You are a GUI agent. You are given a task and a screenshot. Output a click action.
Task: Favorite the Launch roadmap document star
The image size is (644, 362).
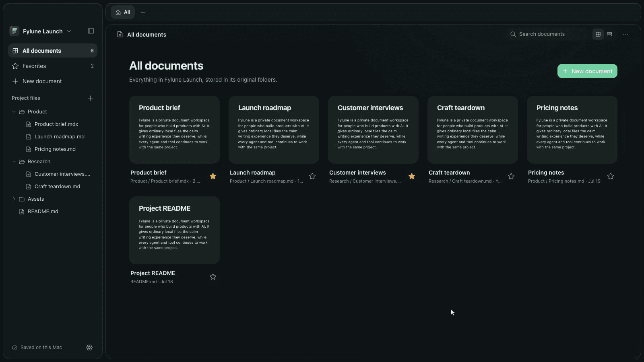click(x=312, y=176)
